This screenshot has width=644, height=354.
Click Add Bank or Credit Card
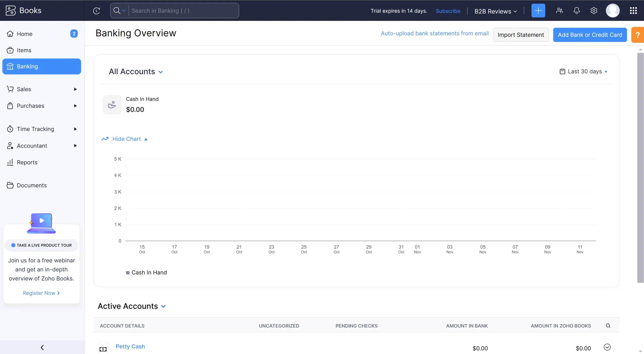point(589,35)
